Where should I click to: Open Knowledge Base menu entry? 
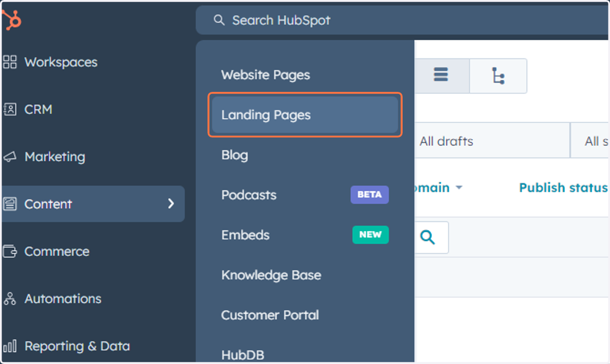(271, 275)
